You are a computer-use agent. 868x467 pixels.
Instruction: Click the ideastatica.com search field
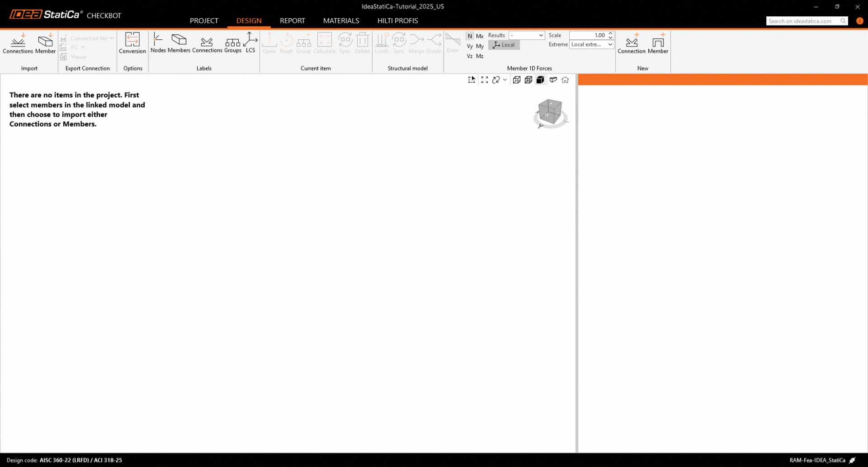[x=803, y=21]
